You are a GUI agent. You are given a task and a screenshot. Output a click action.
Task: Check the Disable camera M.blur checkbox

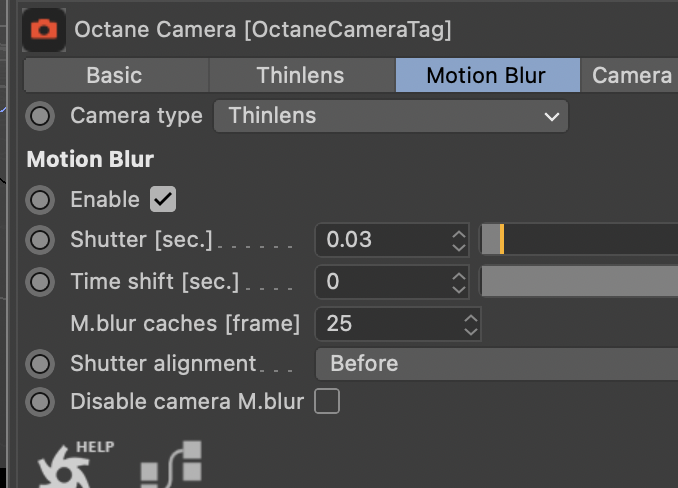[327, 402]
